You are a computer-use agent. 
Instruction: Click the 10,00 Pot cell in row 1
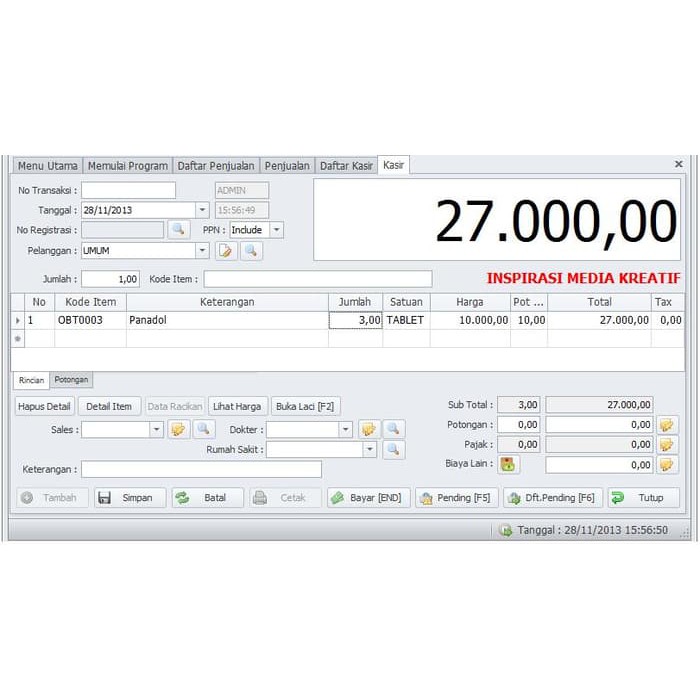click(x=529, y=320)
